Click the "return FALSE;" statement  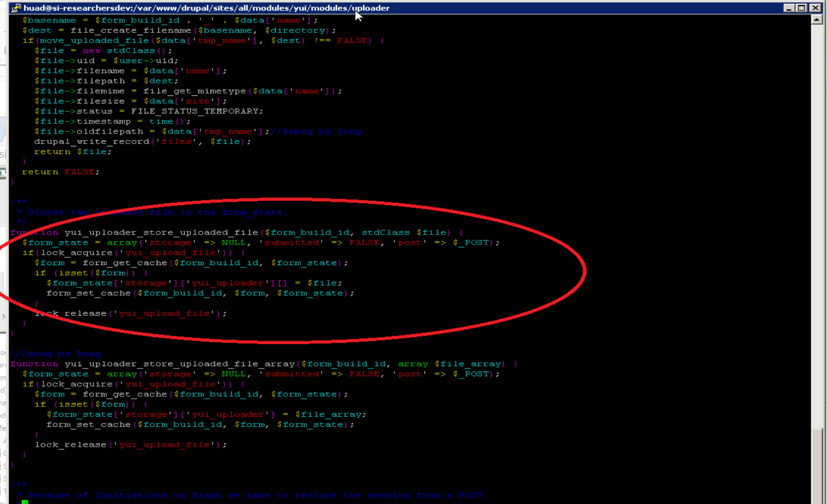(61, 172)
